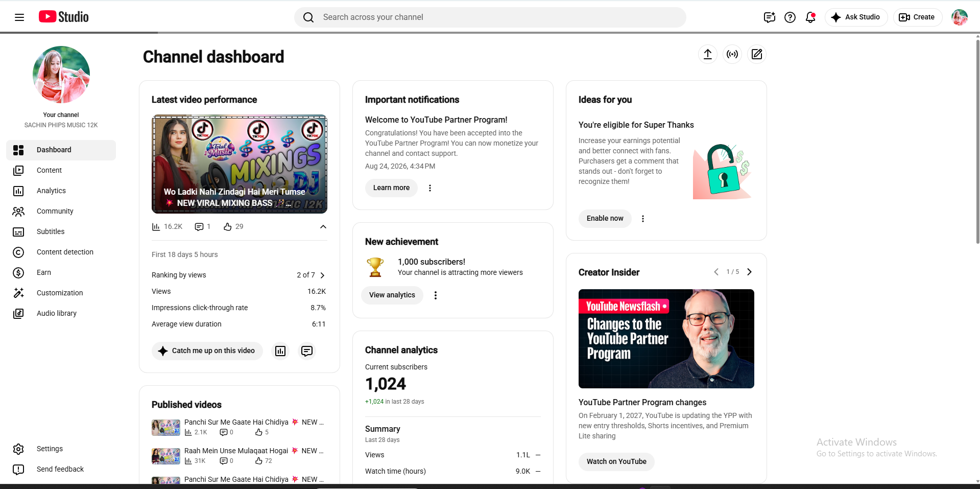This screenshot has height=489, width=980.
Task: Open the send feedback icon in top bar
Action: [x=770, y=17]
